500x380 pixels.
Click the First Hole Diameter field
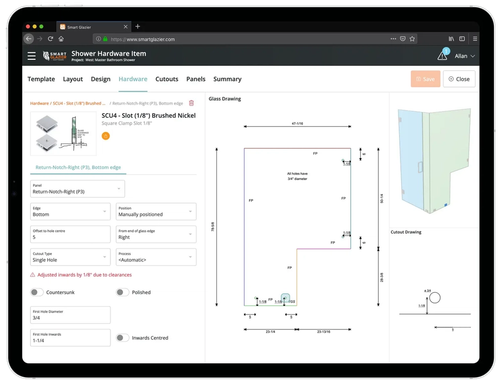pyautogui.click(x=70, y=315)
